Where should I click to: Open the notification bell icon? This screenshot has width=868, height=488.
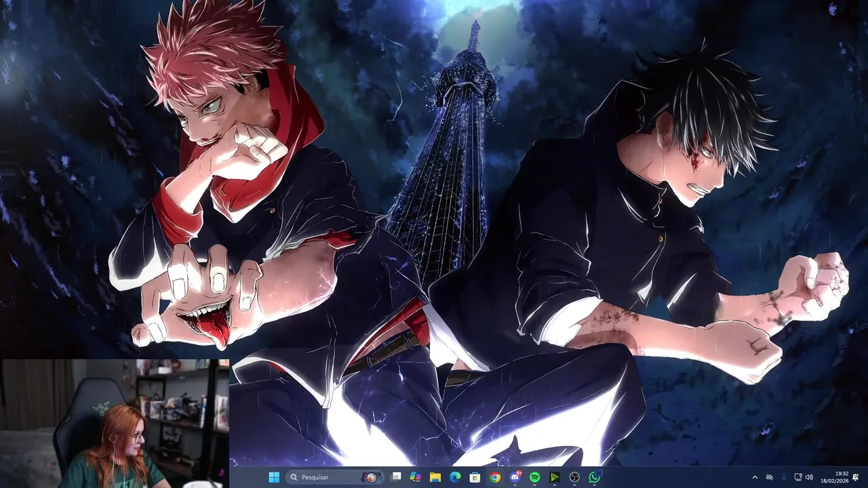pos(856,477)
